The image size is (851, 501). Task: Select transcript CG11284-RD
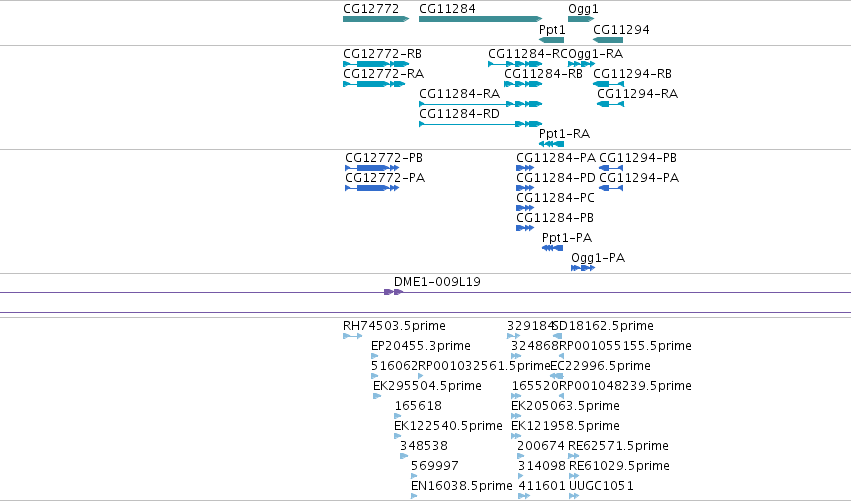pos(460,115)
